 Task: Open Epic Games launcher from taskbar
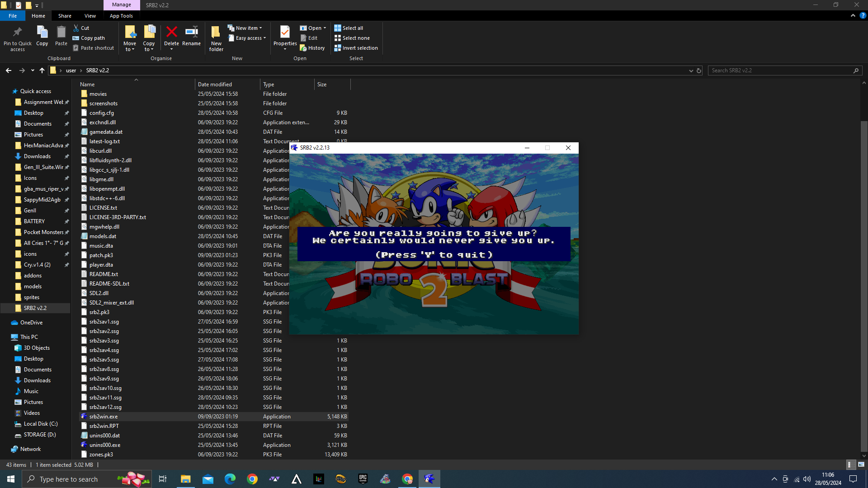pos(363,479)
